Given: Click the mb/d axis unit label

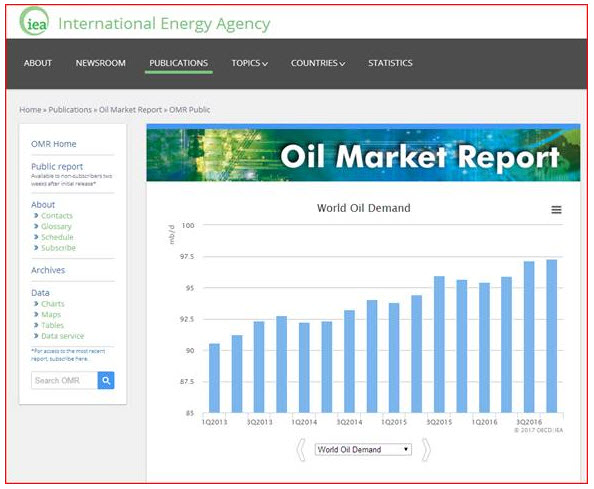Looking at the screenshot, I should click(171, 234).
